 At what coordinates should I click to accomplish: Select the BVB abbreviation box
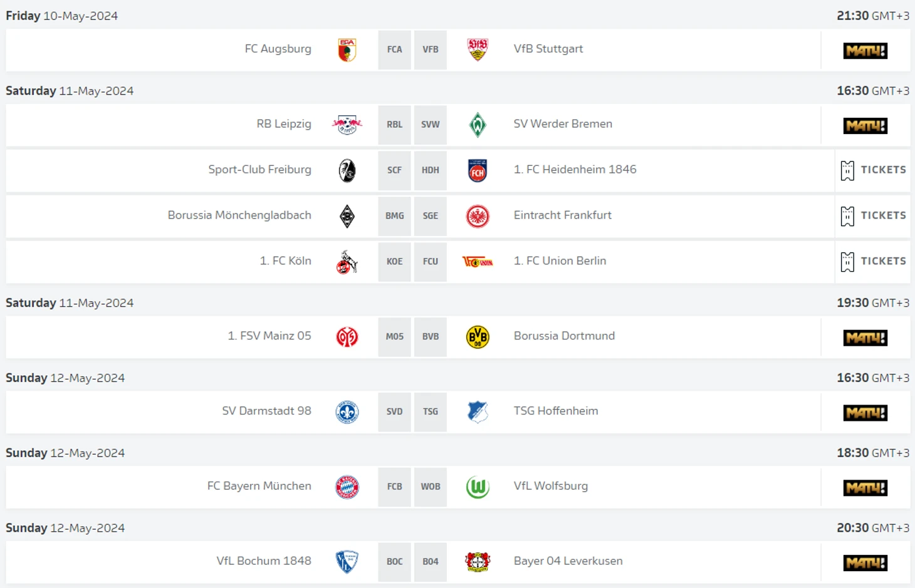click(x=431, y=336)
